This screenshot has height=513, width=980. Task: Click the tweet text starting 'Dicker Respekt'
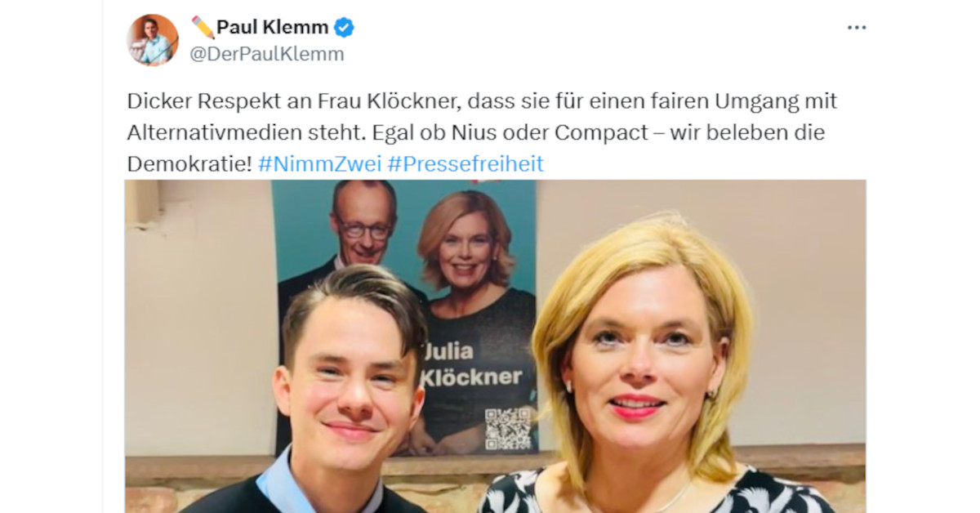(x=482, y=132)
